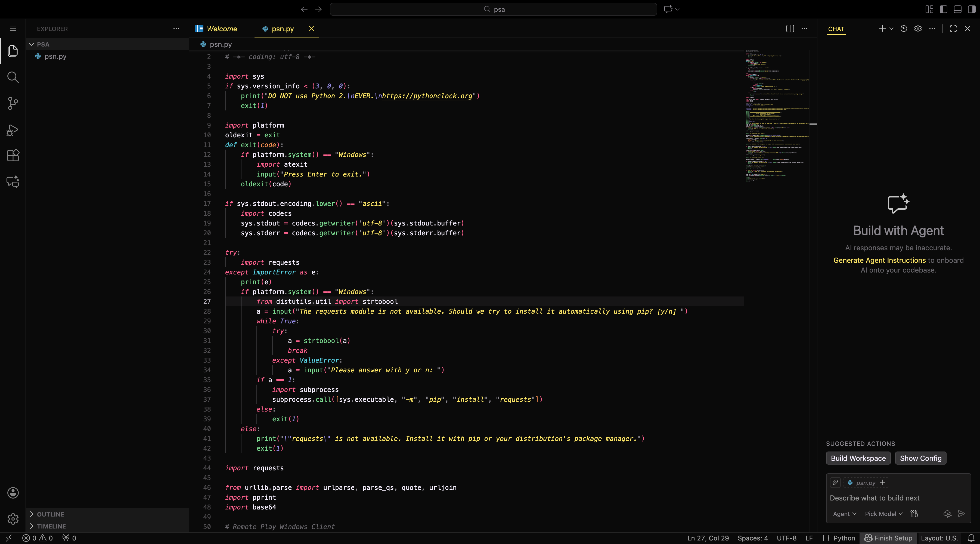Click the psa command center search box

point(494,9)
